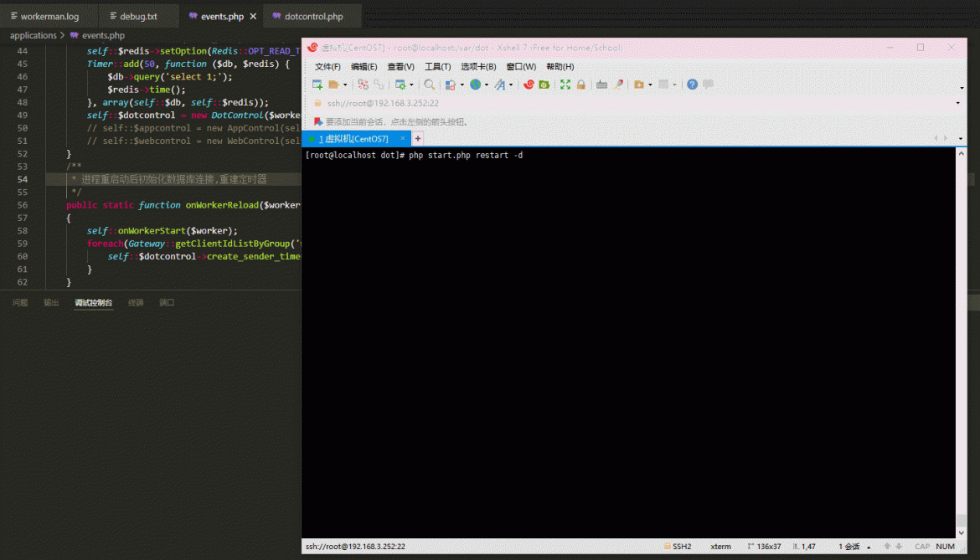This screenshot has height=560, width=980.
Task: Click the 1 会话 session count in status bar
Action: 849,547
